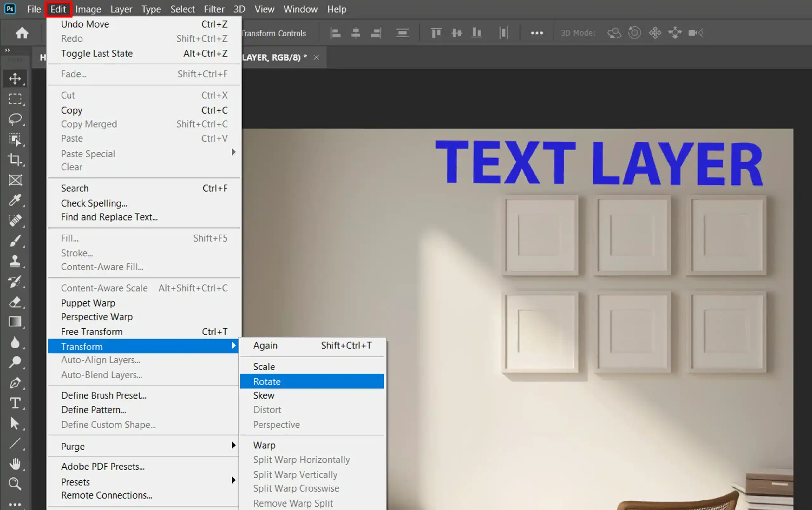The height and width of the screenshot is (510, 812).
Task: Open the 3D menu
Action: 239,9
